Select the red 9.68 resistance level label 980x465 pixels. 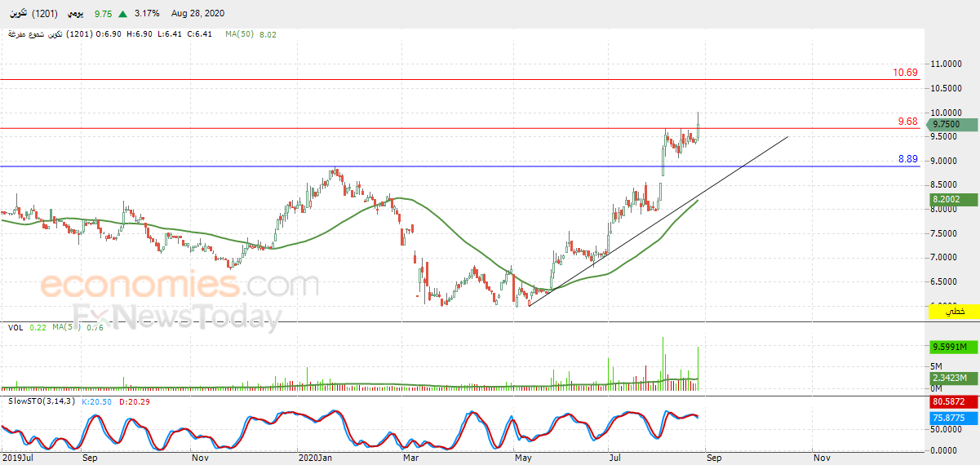908,122
